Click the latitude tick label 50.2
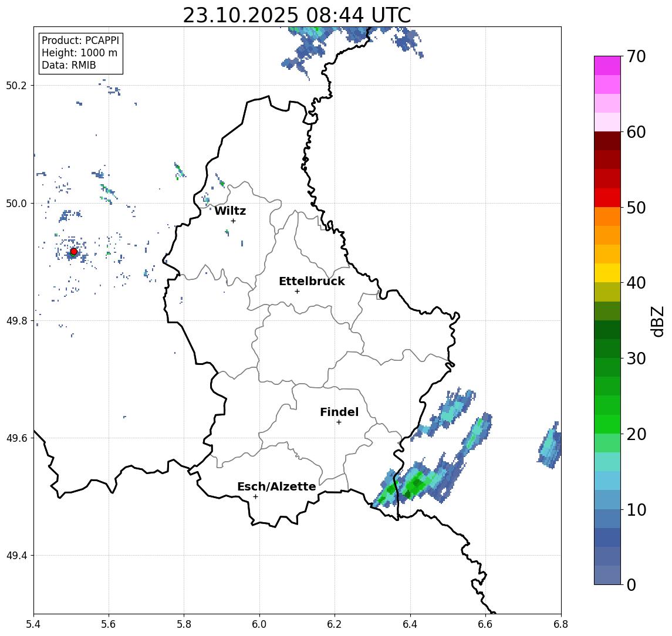672x636 pixels. (16, 85)
